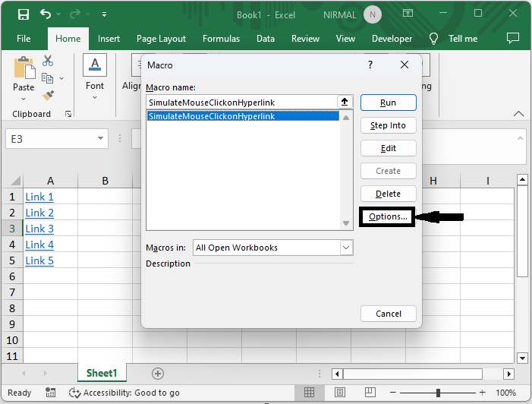Close the Macro dialog
The image size is (532, 404).
click(404, 65)
